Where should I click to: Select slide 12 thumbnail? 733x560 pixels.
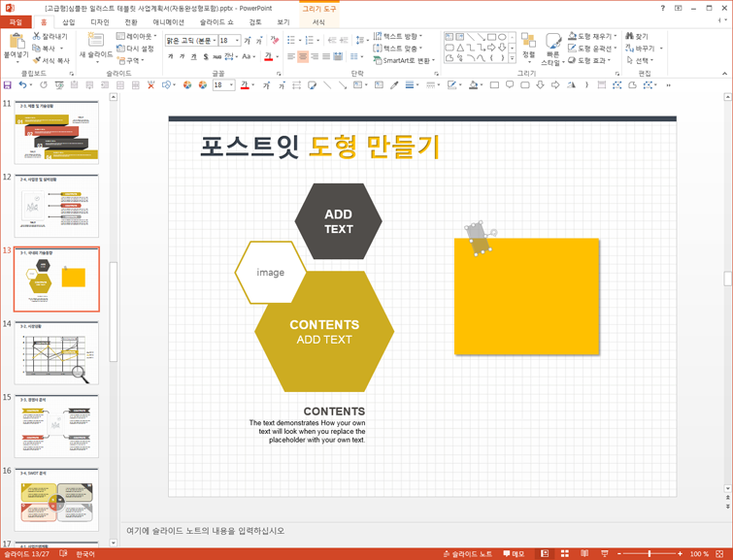tap(56, 206)
